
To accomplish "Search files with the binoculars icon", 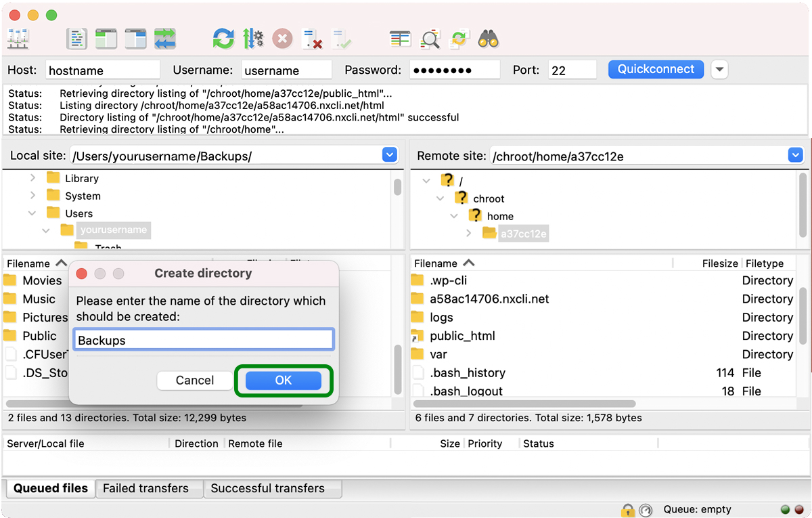I will 489,39.
